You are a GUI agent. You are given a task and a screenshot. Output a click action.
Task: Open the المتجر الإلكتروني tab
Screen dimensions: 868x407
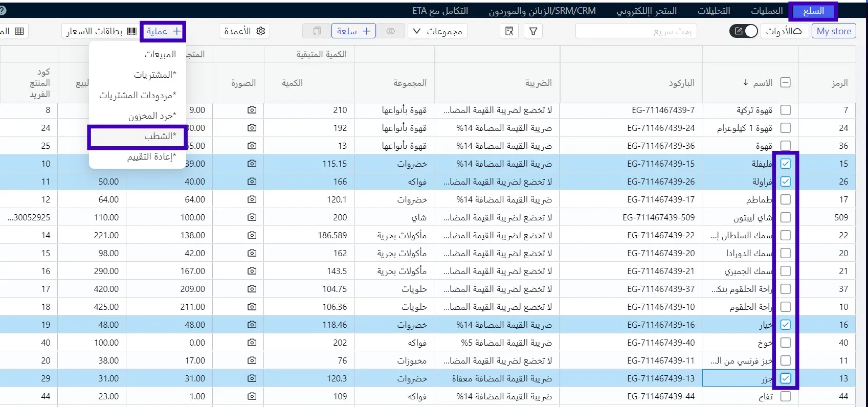647,11
